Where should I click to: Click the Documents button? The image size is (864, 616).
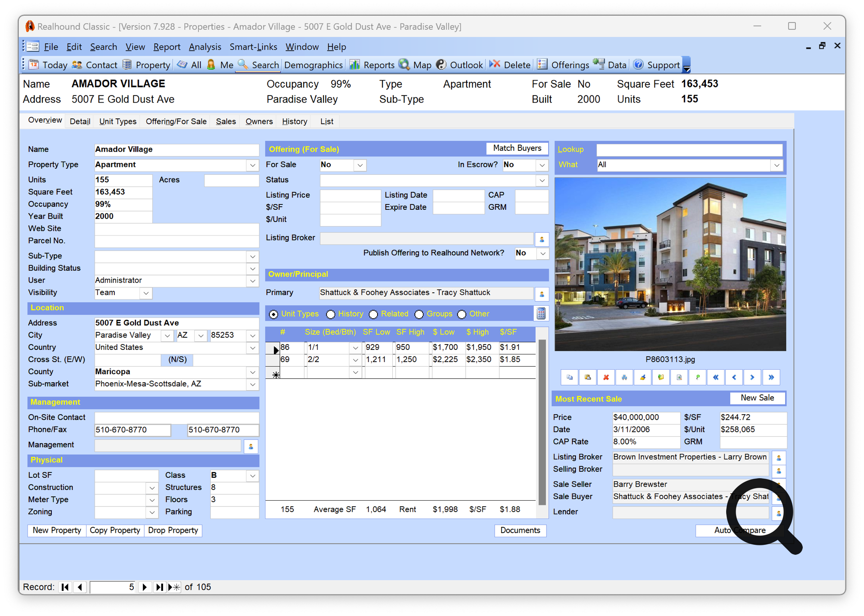[520, 530]
